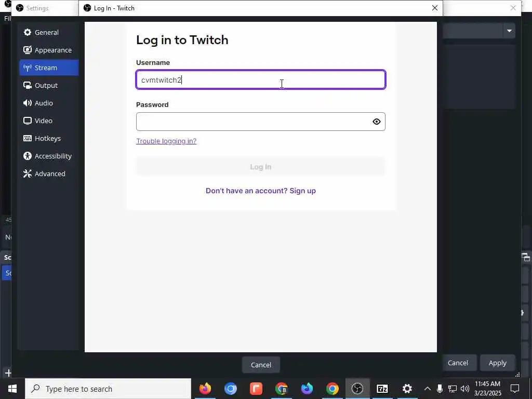532x399 pixels.
Task: Cancel the Twitch login dialog
Action: pyautogui.click(x=261, y=365)
